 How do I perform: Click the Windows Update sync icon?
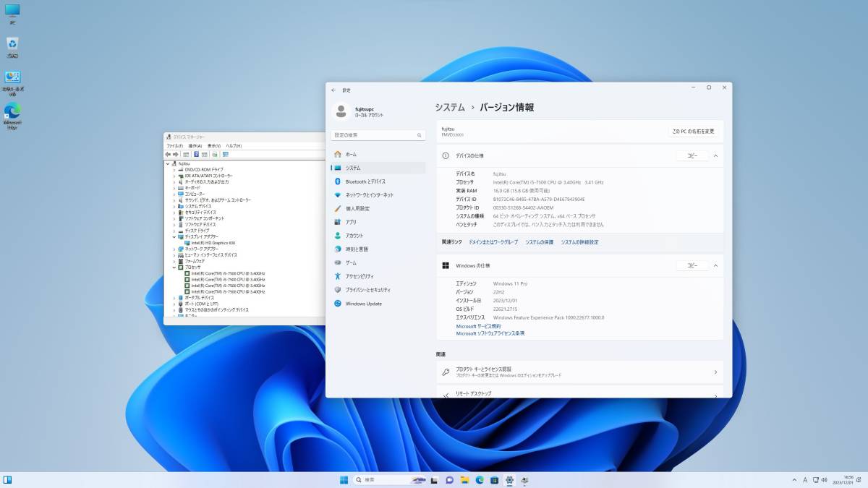338,304
